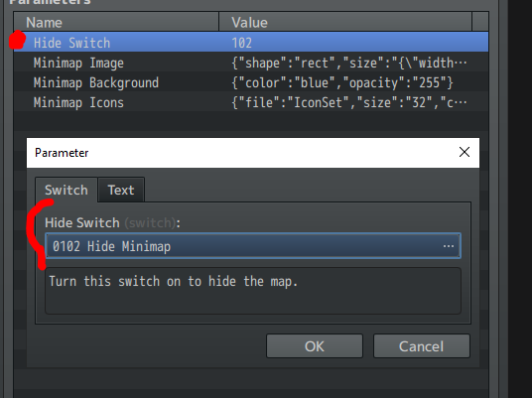Viewport: 532px width, 398px height.
Task: Click the switch description text box
Action: 253,291
